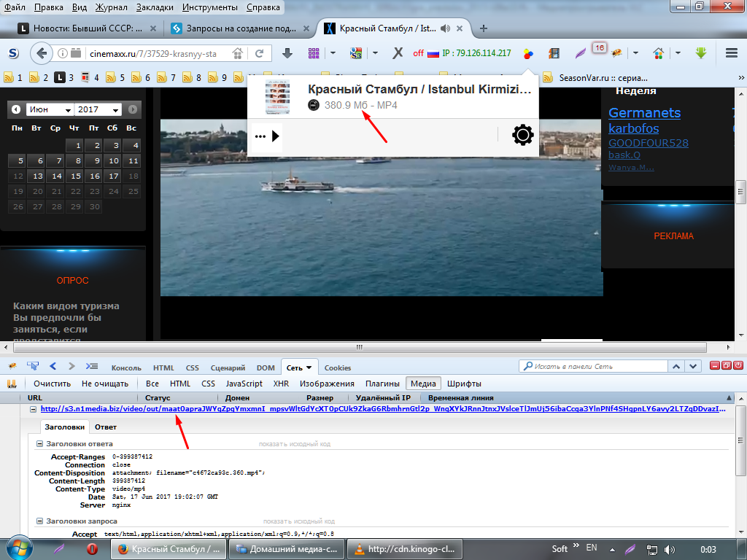
Task: Collapse the Заголовки ответа section
Action: [40, 443]
